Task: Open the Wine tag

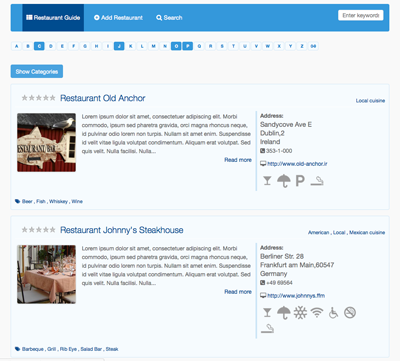Action: 77,201
